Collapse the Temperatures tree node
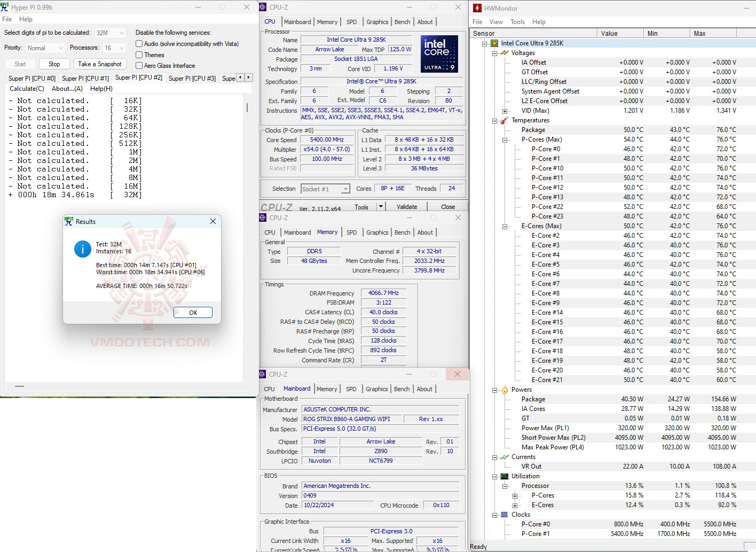This screenshot has width=756, height=552. 495,120
